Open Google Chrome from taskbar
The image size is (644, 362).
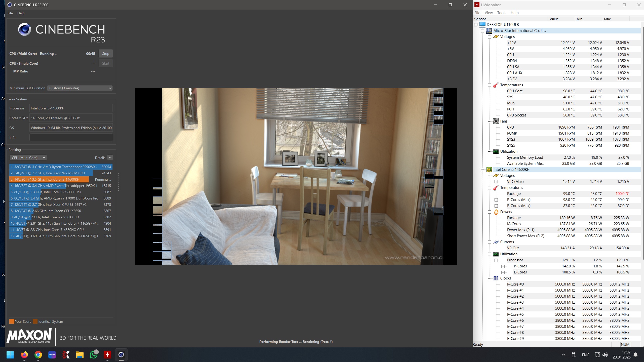click(38, 355)
